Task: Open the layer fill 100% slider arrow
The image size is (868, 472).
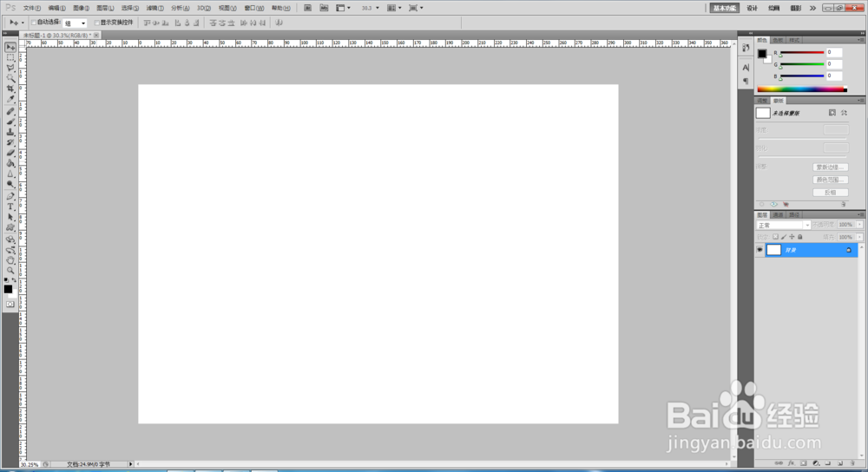Action: (x=859, y=237)
